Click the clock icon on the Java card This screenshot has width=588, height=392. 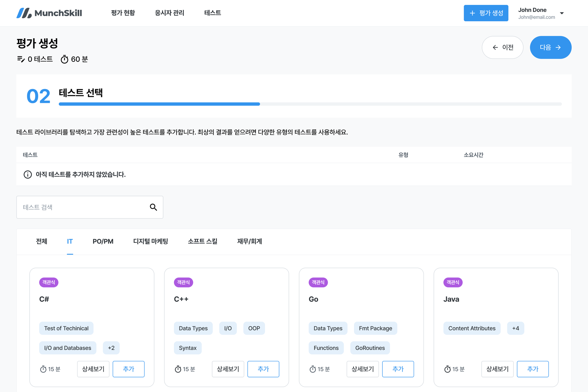[447, 369]
